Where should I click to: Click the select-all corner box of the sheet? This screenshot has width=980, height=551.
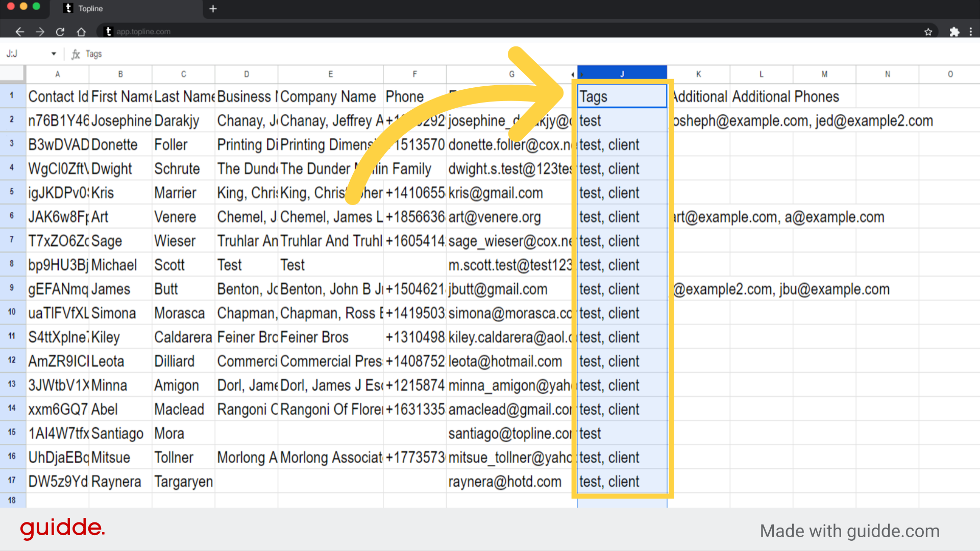12,74
